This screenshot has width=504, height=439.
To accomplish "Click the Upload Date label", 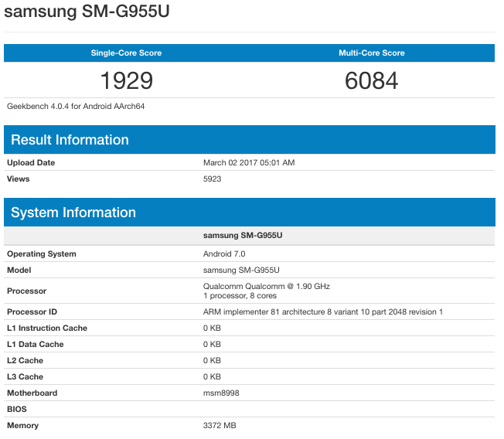I will (x=31, y=162).
